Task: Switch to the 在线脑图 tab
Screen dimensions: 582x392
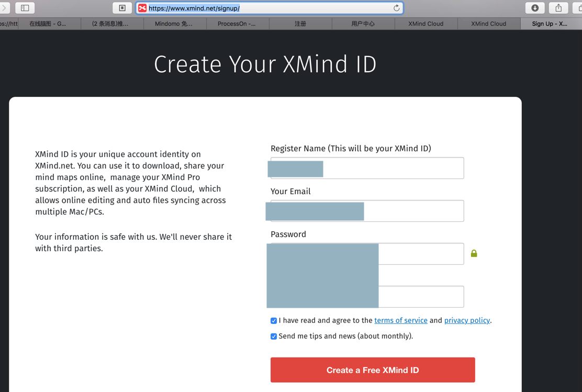Action: coord(49,24)
